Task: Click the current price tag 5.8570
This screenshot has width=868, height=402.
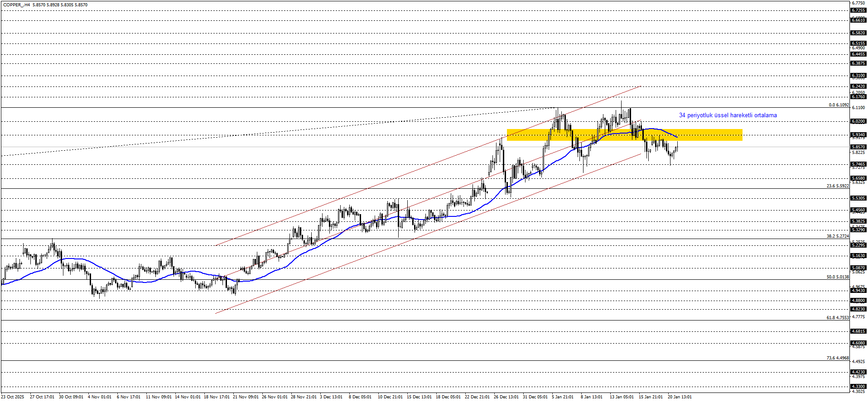Action: 858,147
